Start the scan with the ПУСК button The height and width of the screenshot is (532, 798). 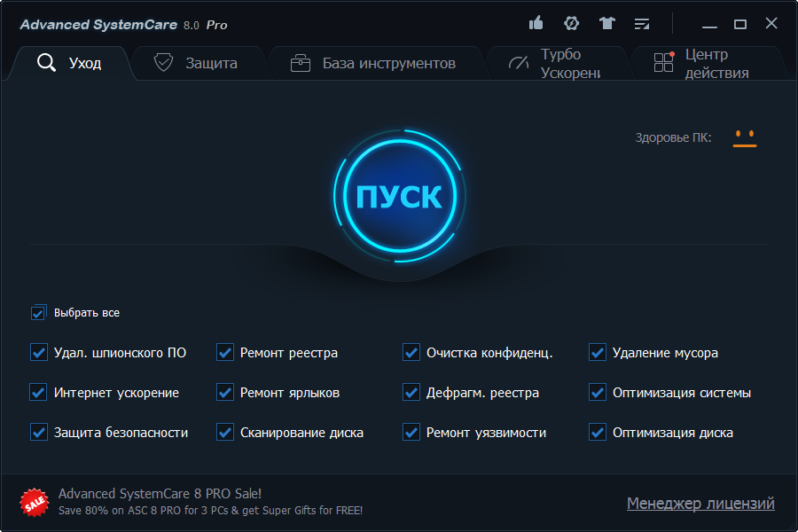click(400, 196)
